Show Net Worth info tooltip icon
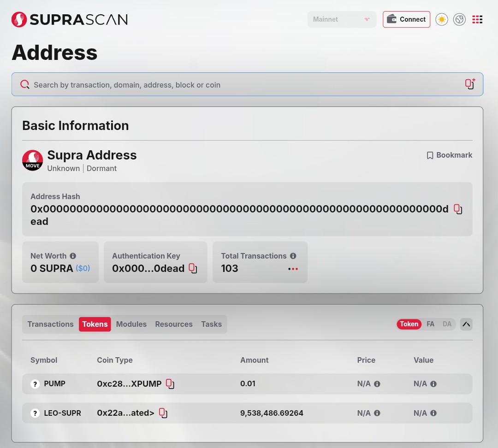The image size is (498, 448). tap(73, 256)
